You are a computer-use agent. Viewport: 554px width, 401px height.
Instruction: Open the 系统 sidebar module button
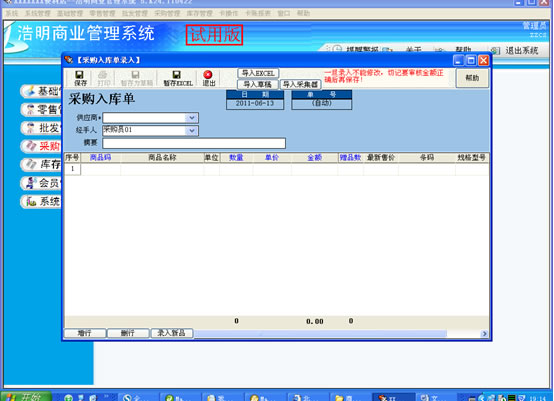click(41, 201)
